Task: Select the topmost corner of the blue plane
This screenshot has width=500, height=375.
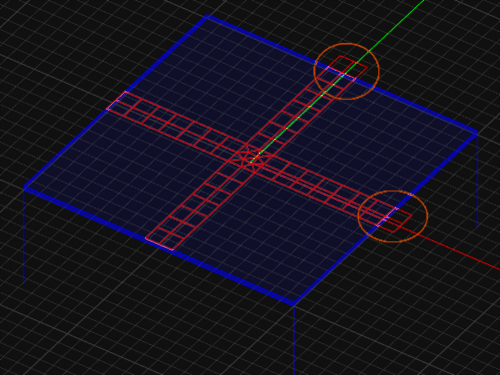Action: pos(207,16)
